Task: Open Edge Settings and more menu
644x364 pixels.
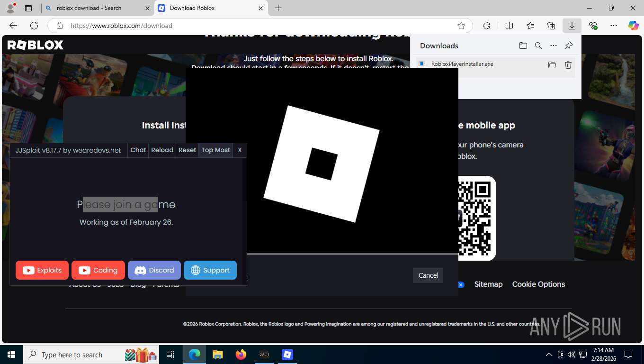Action: (614, 26)
